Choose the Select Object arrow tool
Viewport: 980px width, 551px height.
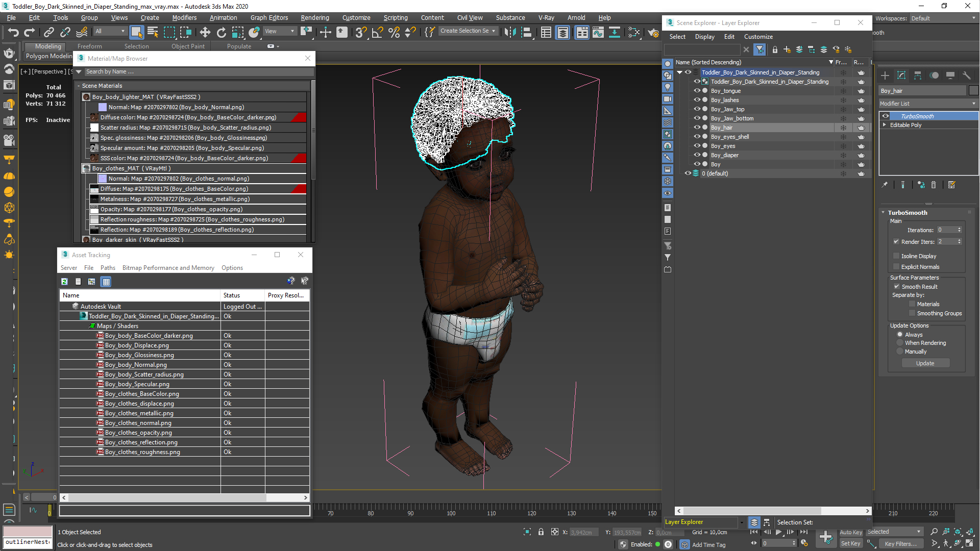coord(136,33)
